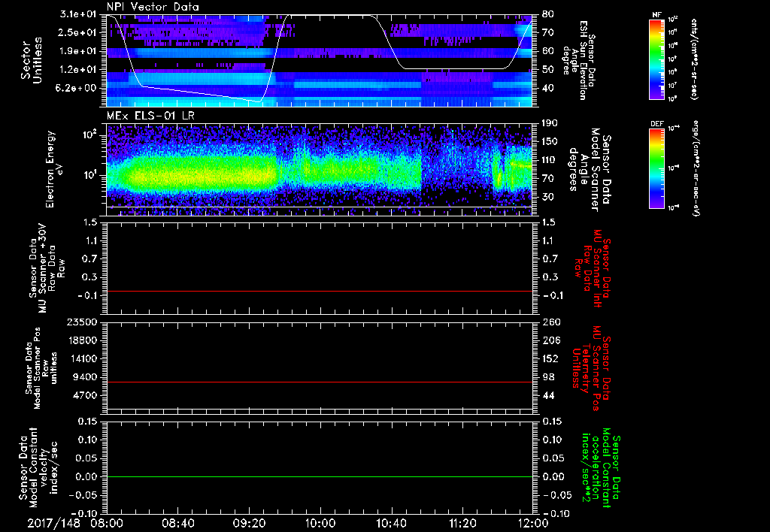
Task: Click the "18800" scanner position tick label
Action: tap(81, 340)
